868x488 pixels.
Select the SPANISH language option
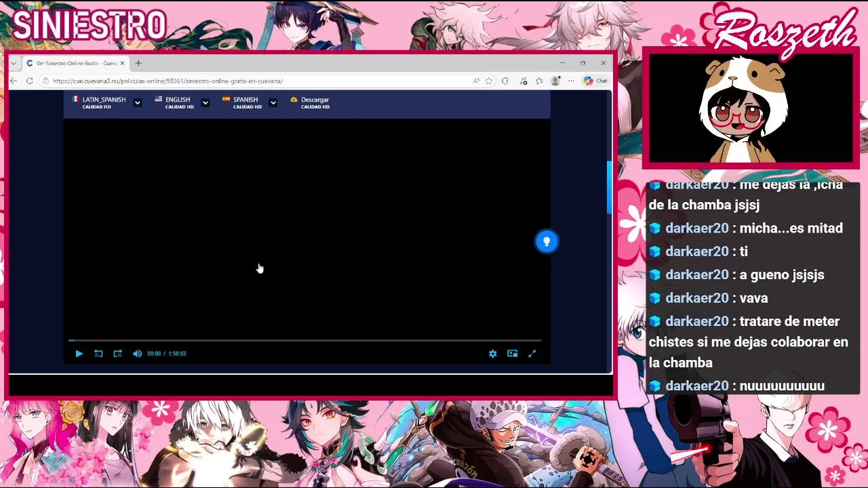click(242, 102)
